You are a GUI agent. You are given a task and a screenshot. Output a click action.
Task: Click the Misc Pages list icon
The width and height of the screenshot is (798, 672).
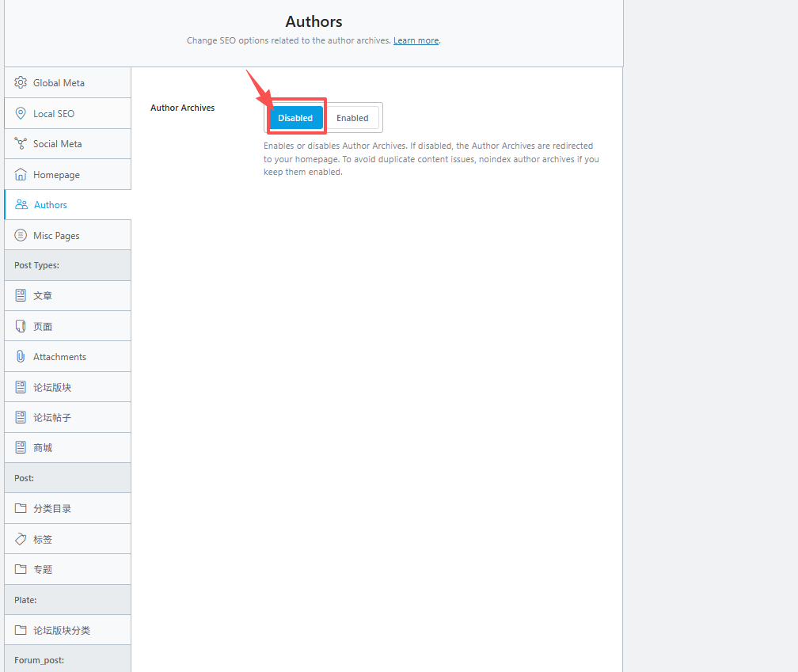click(21, 236)
